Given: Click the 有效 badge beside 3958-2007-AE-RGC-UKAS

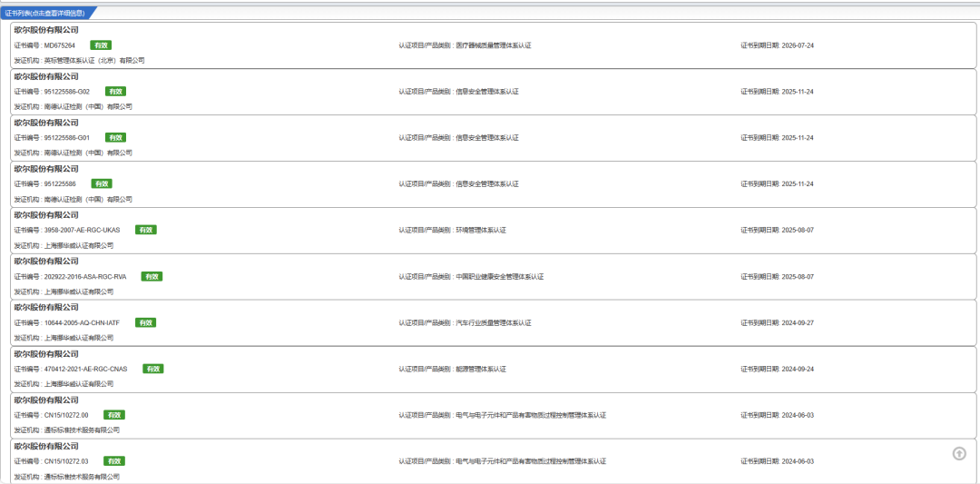Looking at the screenshot, I should (x=145, y=230).
